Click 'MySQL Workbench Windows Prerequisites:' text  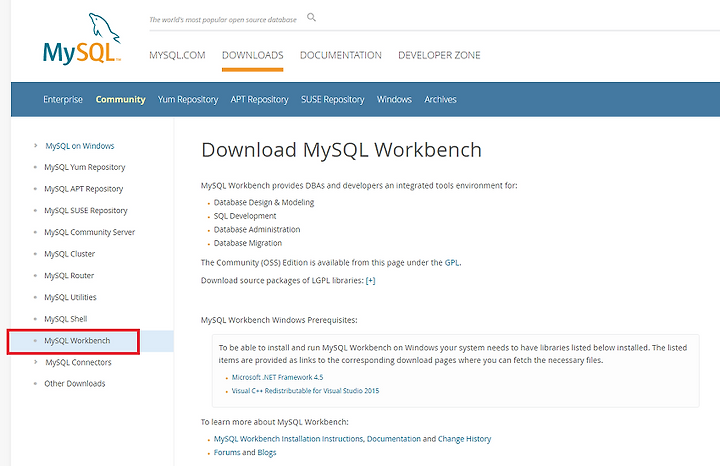(x=279, y=320)
